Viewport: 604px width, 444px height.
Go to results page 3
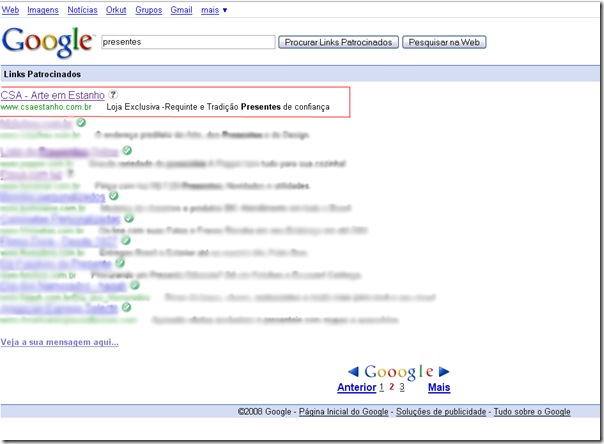402,387
